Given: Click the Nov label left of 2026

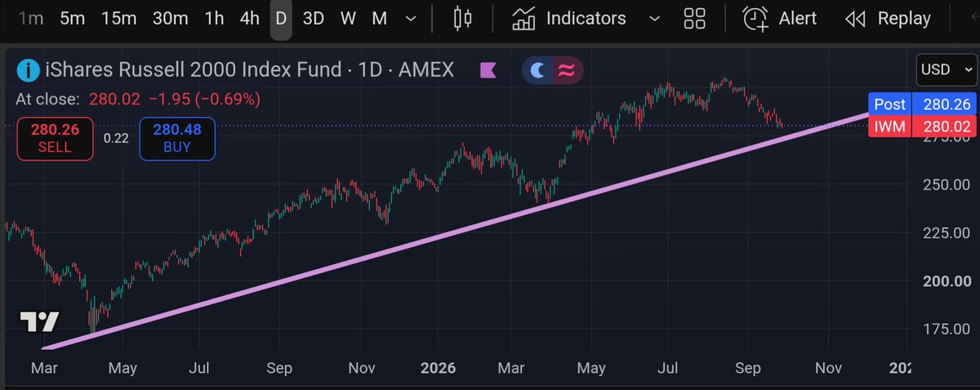Looking at the screenshot, I should pos(363,368).
